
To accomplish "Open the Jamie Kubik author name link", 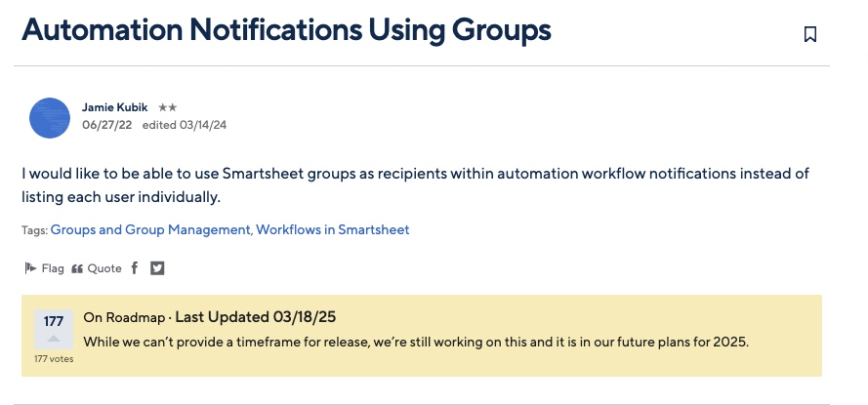I will (114, 107).
